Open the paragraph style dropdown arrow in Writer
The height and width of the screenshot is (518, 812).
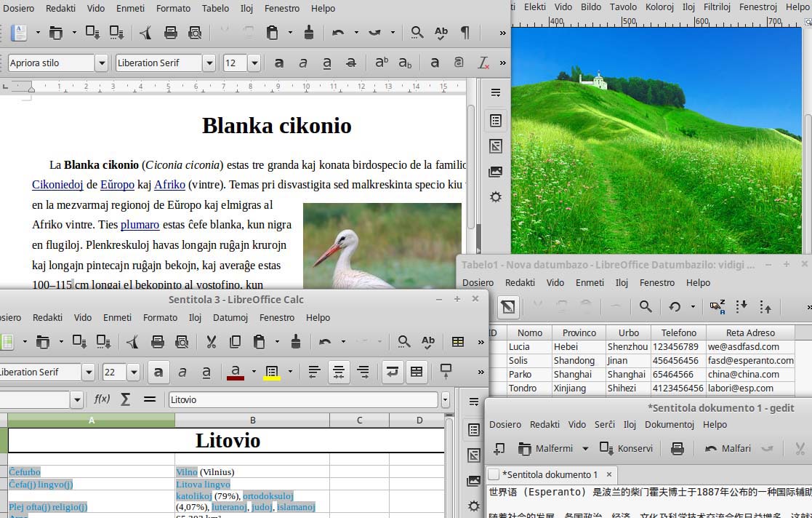pyautogui.click(x=102, y=63)
